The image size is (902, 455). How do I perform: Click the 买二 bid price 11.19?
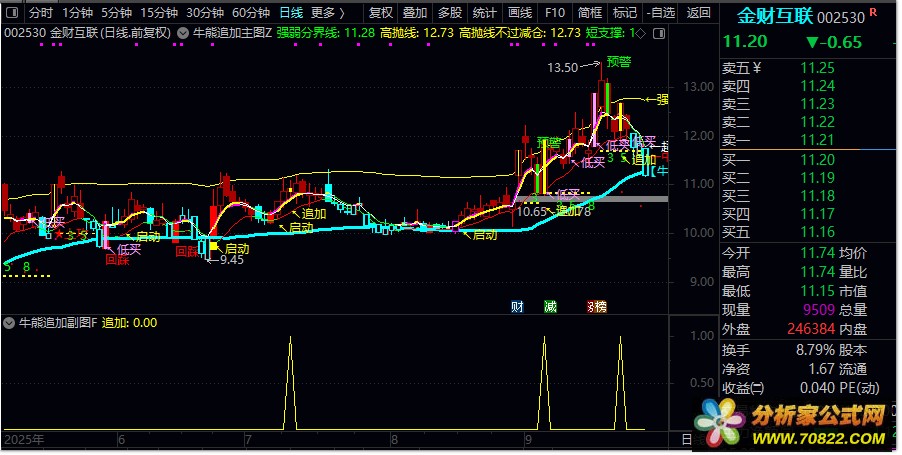click(817, 177)
